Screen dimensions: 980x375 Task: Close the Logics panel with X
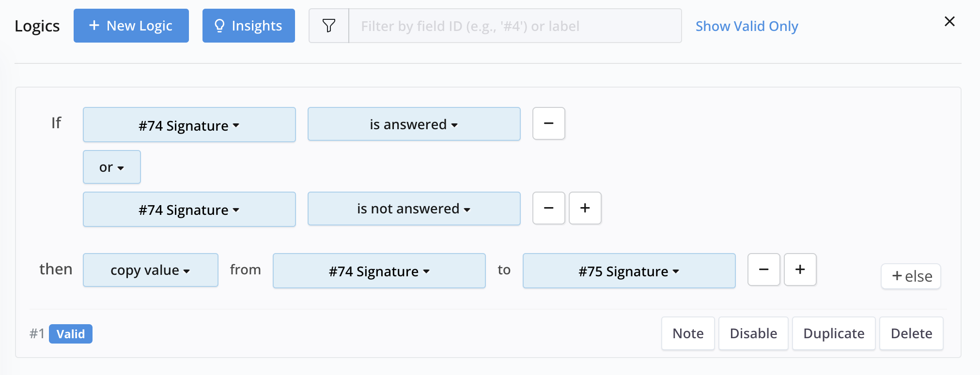[x=949, y=21]
